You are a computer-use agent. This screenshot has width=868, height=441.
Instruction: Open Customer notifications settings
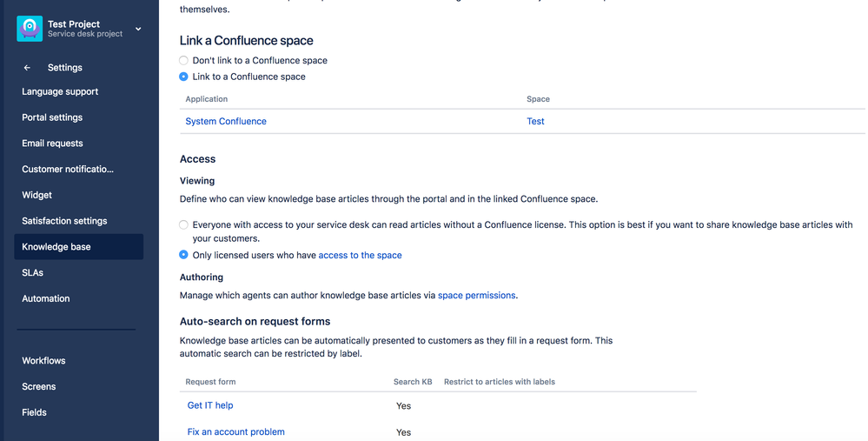point(68,169)
